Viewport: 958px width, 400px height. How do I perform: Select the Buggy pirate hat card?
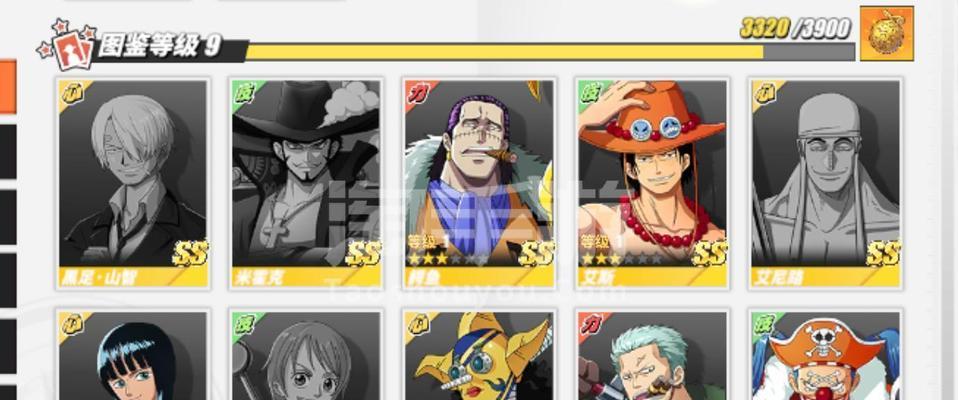826,355
